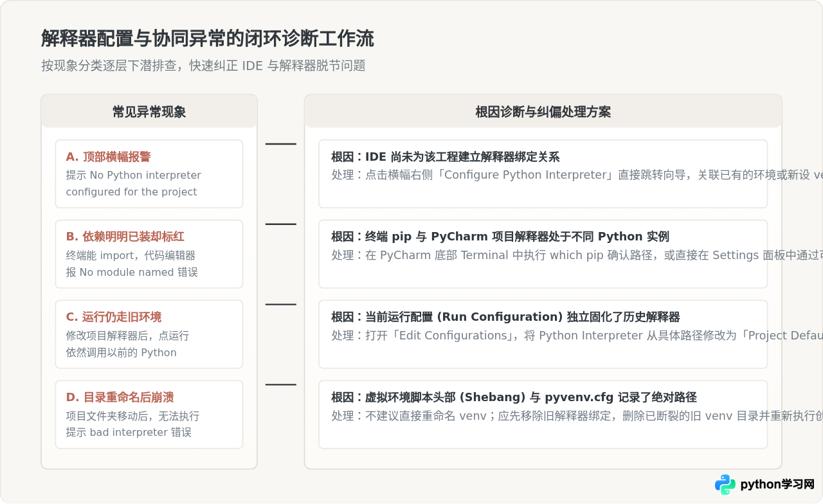823x504 pixels.
Task: Click "根因：IDE 尚未为该工程建立解释器绑定关系"
Action: click(x=446, y=157)
